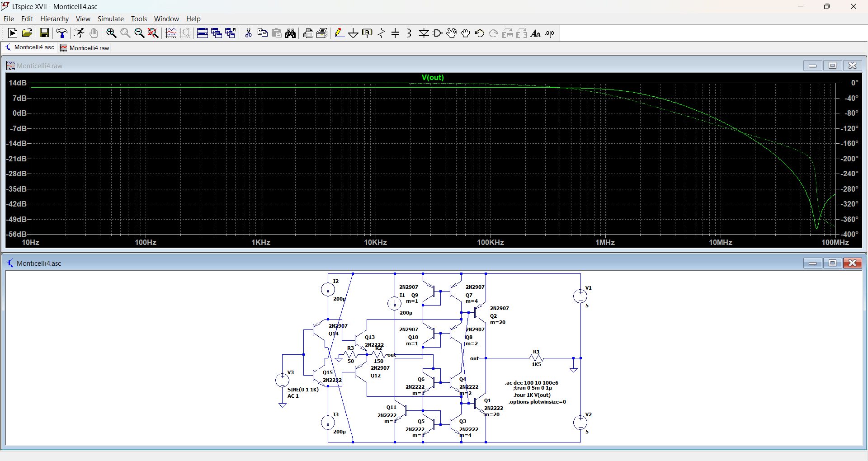Click the SPICE directive .op icon
The image size is (868, 461).
tap(550, 33)
